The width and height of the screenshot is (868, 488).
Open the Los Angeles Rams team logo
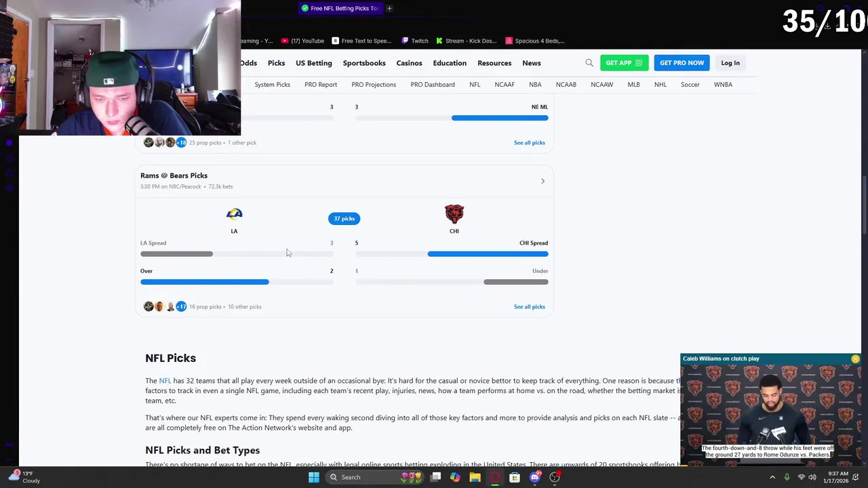pyautogui.click(x=234, y=214)
